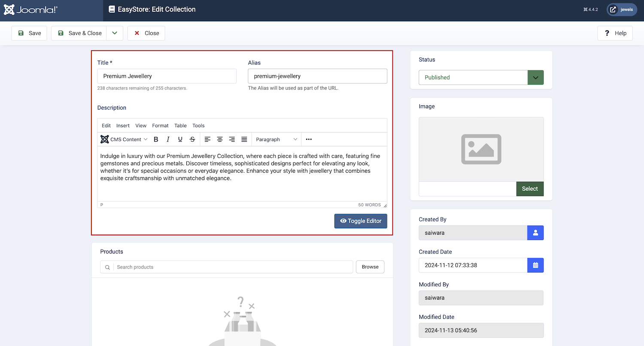Show more toolbar options ellipsis

click(309, 139)
